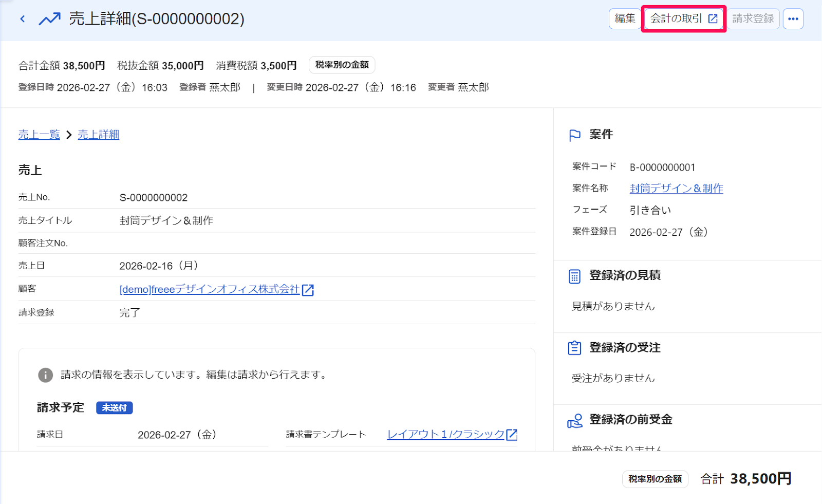Open the 編集 edit button
The height and width of the screenshot is (504, 822).
click(625, 18)
